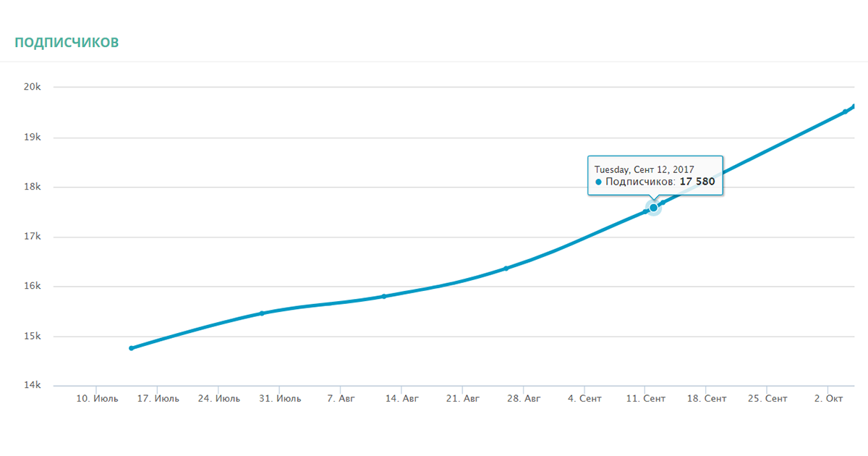Click the last data point near 2. Окт
Viewport: 868px width, 456px height.
pyautogui.click(x=845, y=111)
